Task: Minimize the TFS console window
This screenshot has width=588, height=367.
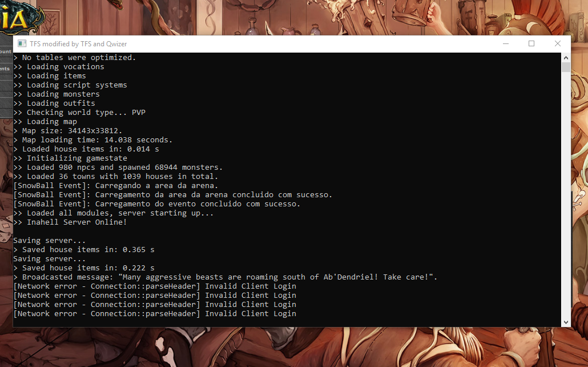Action: 505,44
